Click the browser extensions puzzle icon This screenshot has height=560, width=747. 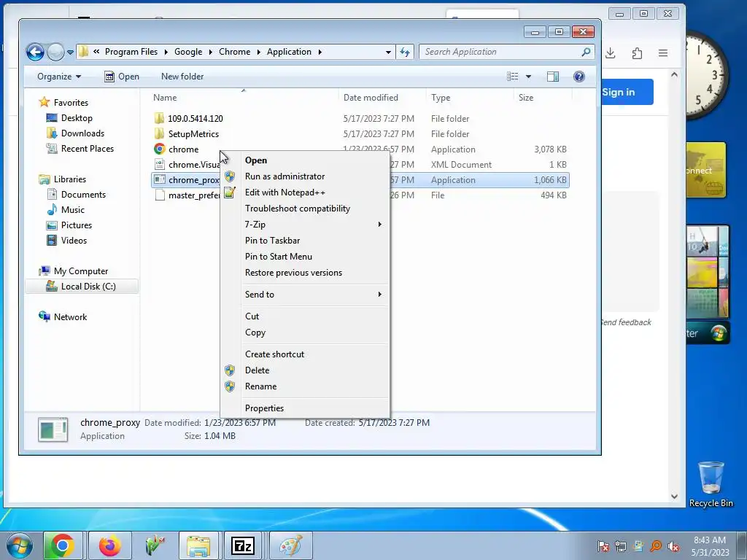point(637,53)
